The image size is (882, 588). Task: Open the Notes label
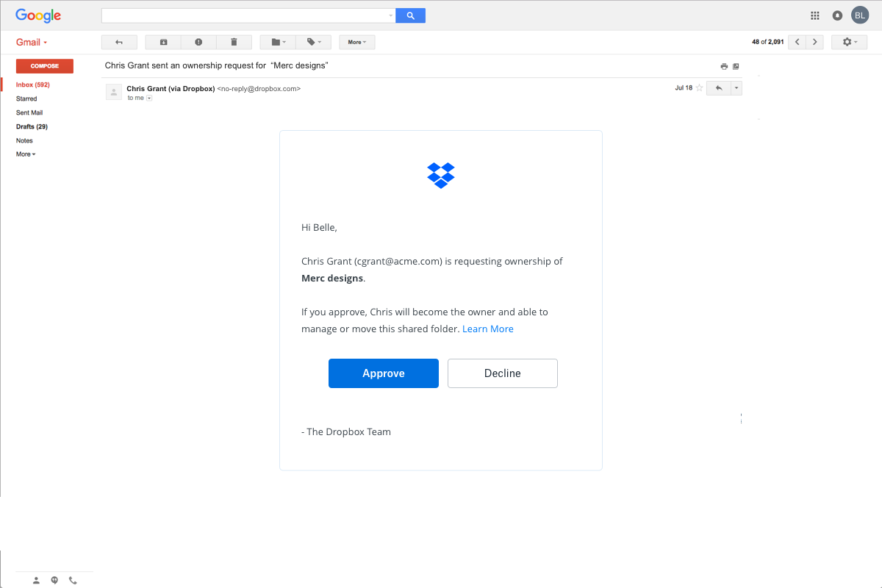point(24,140)
